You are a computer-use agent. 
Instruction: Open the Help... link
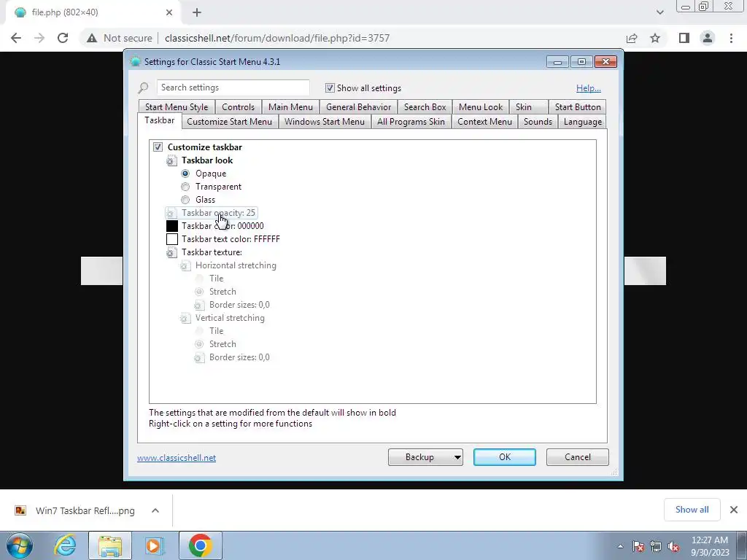coord(589,88)
